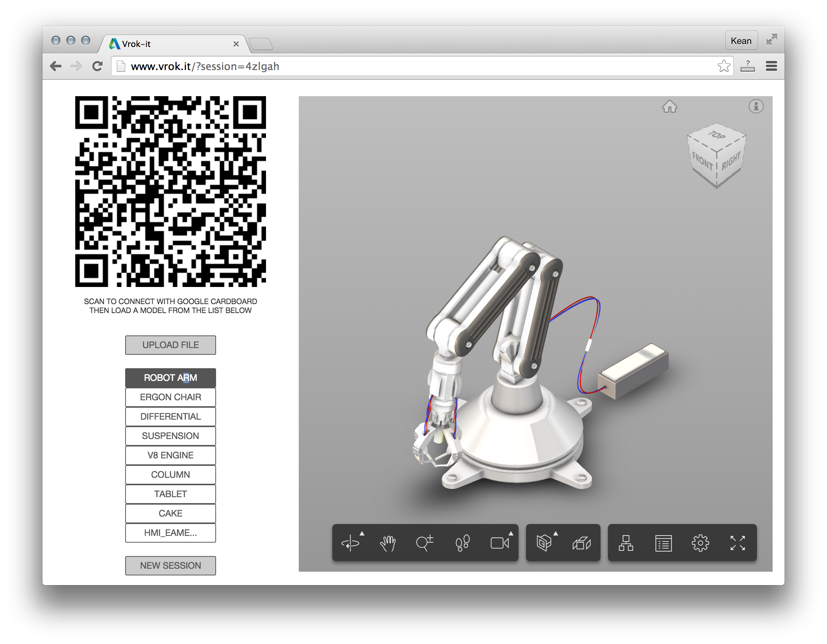The height and width of the screenshot is (644, 827).
Task: Open the Model Browser tree icon
Action: point(626,543)
